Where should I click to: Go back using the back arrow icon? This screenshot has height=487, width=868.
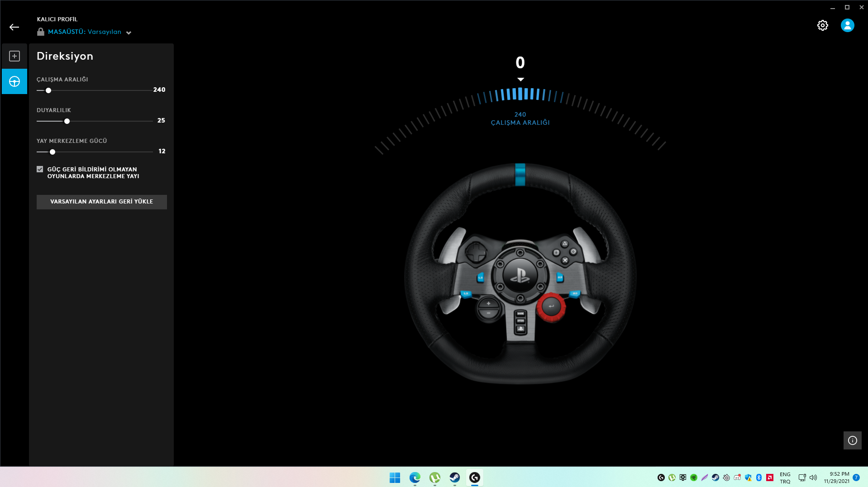click(14, 27)
